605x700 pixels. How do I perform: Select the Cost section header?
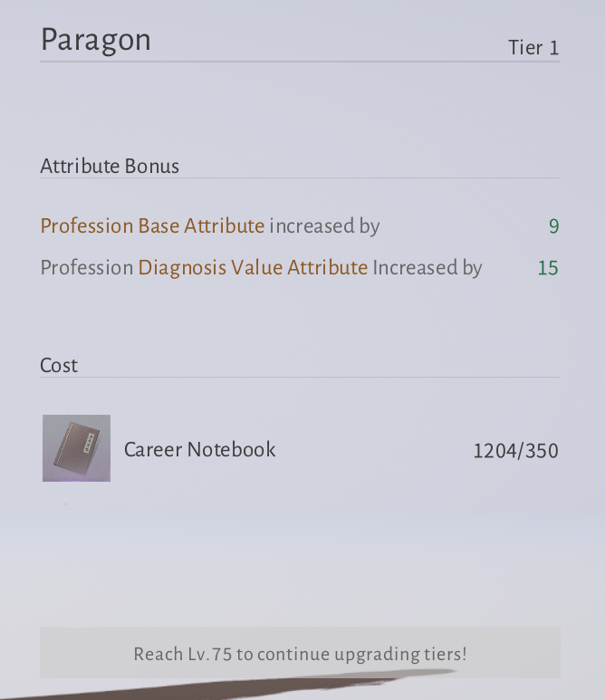point(59,365)
